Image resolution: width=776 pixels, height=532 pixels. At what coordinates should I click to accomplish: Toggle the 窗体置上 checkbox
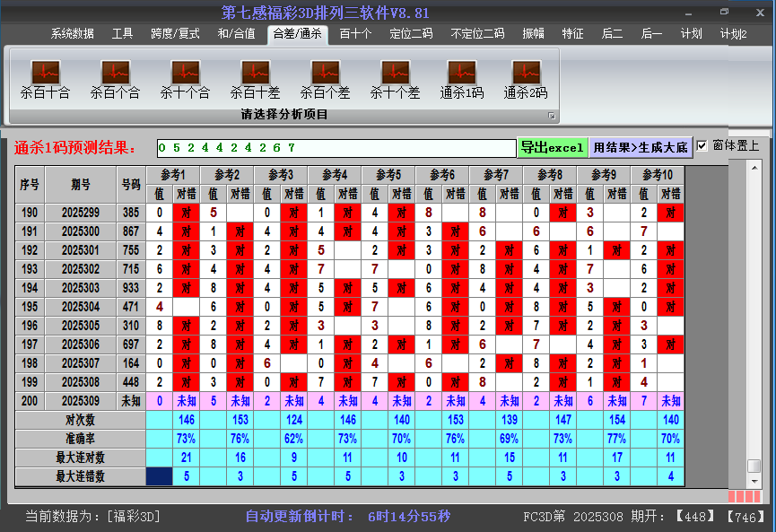point(702,146)
